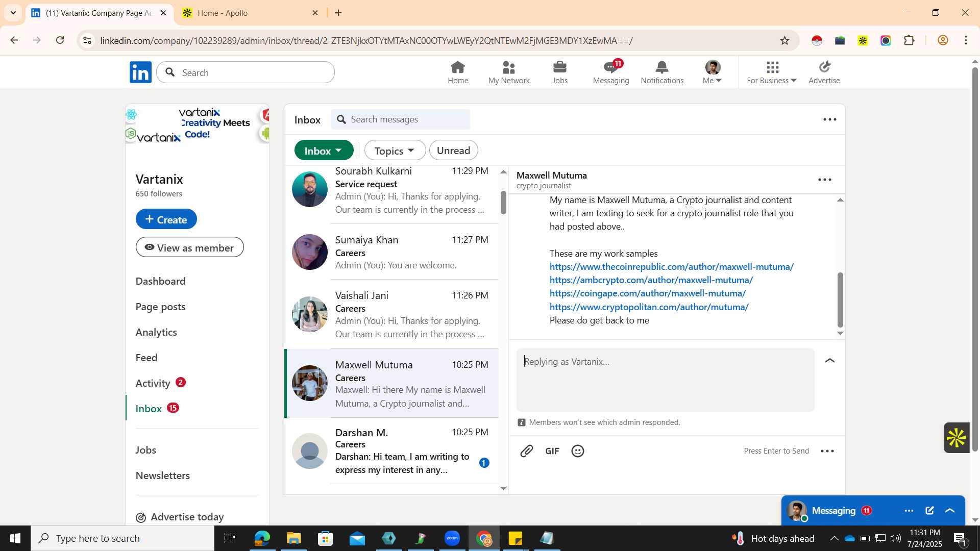Open thecoinrepublic.com author link
980x551 pixels.
[671, 266]
